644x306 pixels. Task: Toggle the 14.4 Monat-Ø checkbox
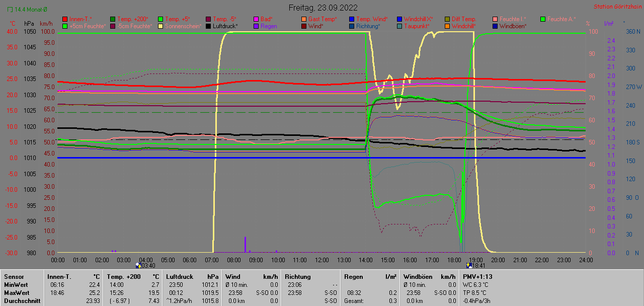tap(10, 10)
